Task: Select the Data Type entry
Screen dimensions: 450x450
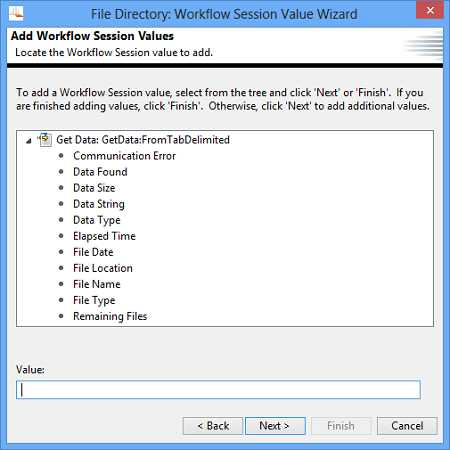Action: click(x=97, y=220)
